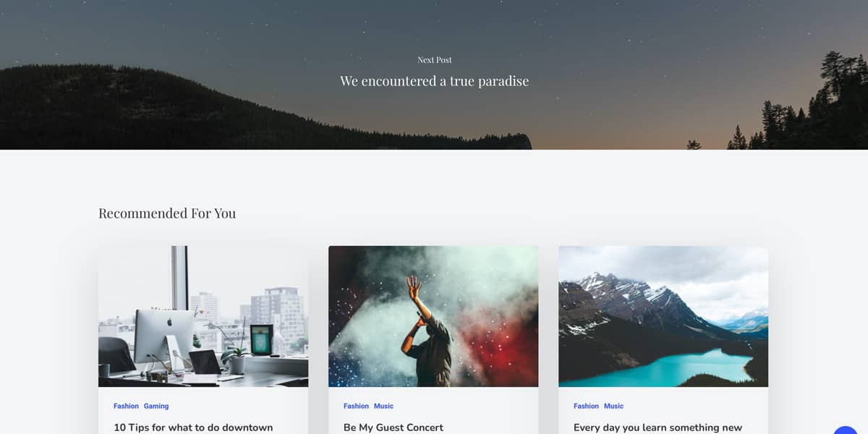This screenshot has width=868, height=434.
Task: Select the Gaming category tag
Action: click(x=156, y=406)
